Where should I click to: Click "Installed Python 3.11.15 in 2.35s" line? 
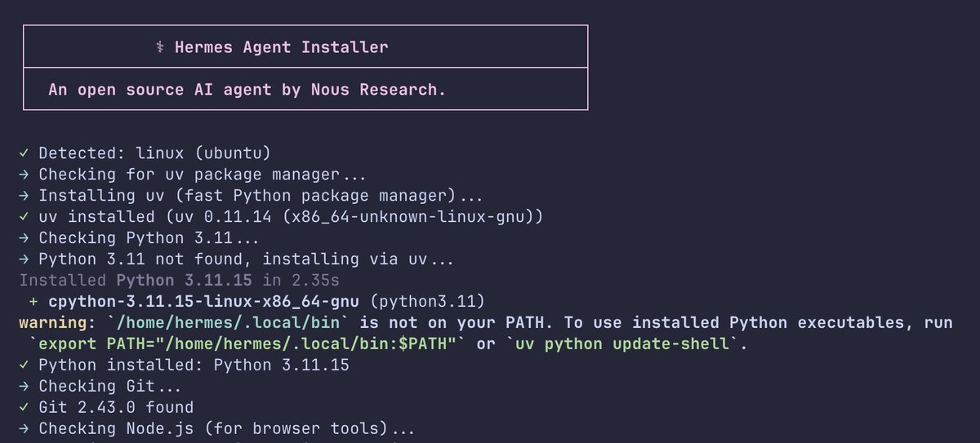pyautogui.click(x=179, y=281)
